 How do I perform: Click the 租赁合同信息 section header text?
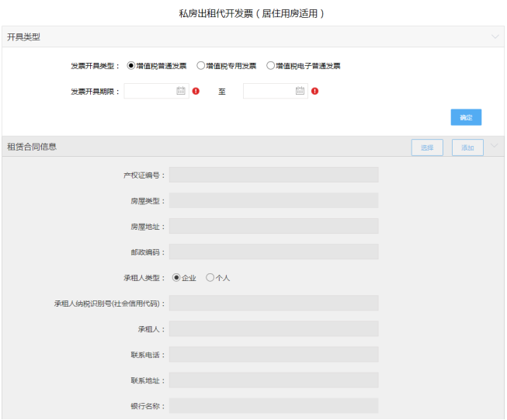tap(32, 147)
